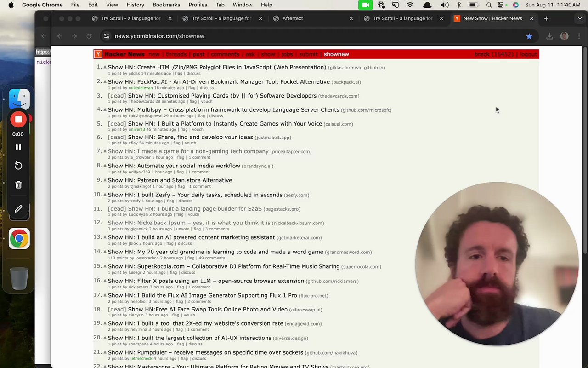588x368 pixels.
Task: Pause the recording in recorder panel
Action: (x=18, y=147)
